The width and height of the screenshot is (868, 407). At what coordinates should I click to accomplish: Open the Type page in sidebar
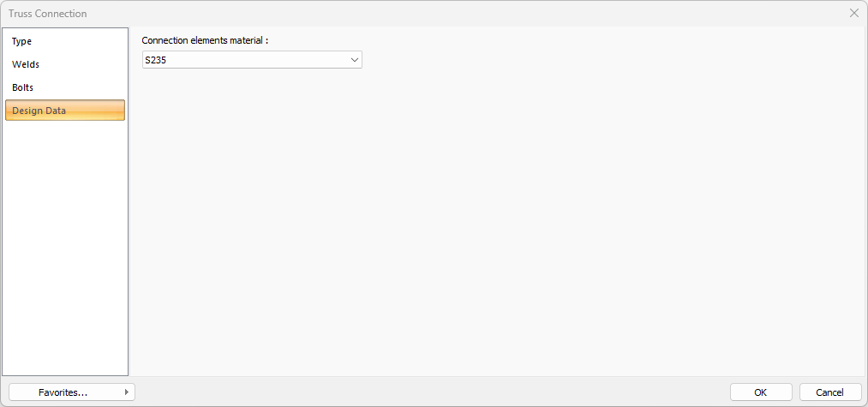tap(22, 41)
